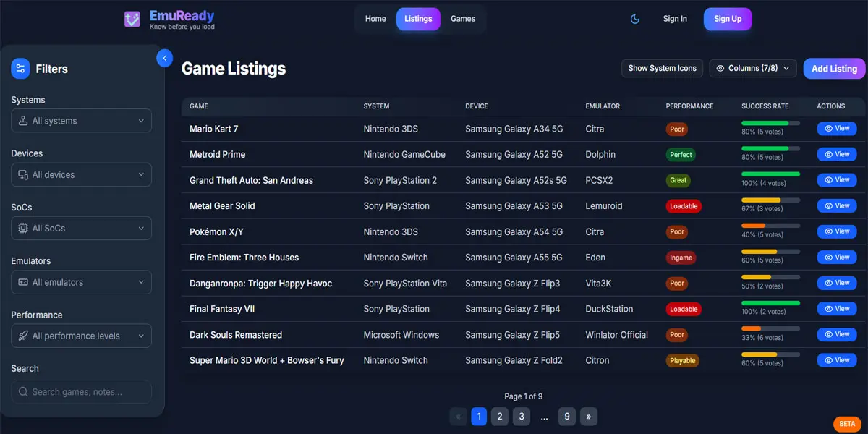View the Dark Souls Remastered listing
868x434 pixels.
(837, 334)
